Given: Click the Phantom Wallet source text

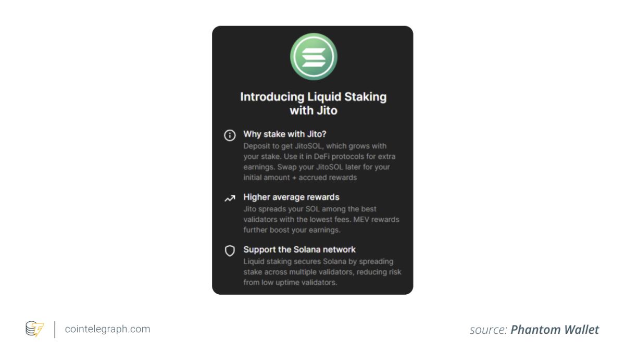Looking at the screenshot, I should (x=555, y=330).
